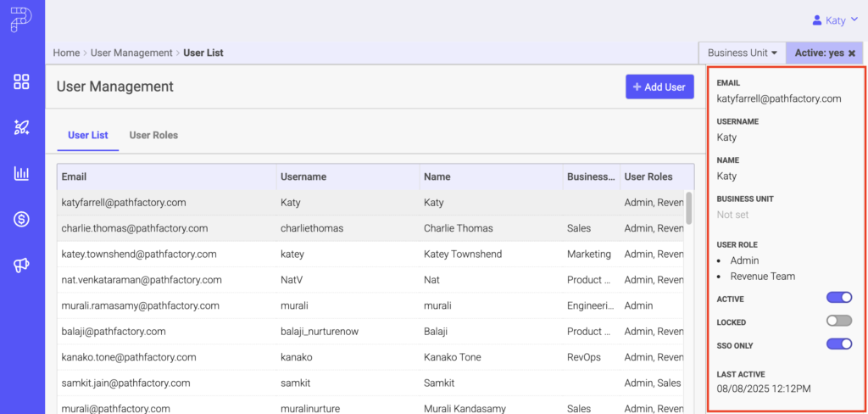Image resolution: width=868 pixels, height=414 pixels.
Task: Open the rocket sparkle icon in sidebar
Action: point(21,128)
